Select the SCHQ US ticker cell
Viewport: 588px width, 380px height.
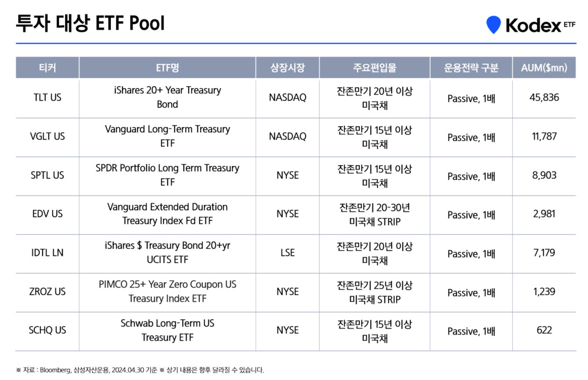(47, 330)
